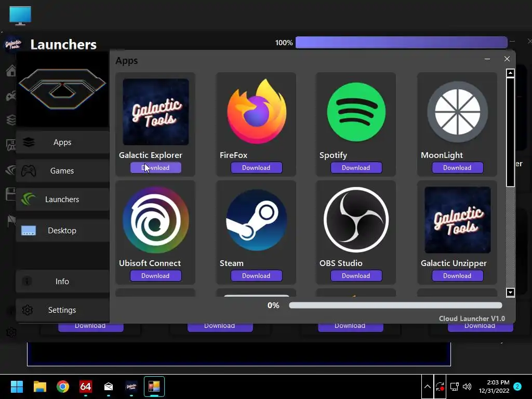Click the gear icon in background window sidebar
Image resolution: width=532 pixels, height=399 pixels.
coord(11,332)
